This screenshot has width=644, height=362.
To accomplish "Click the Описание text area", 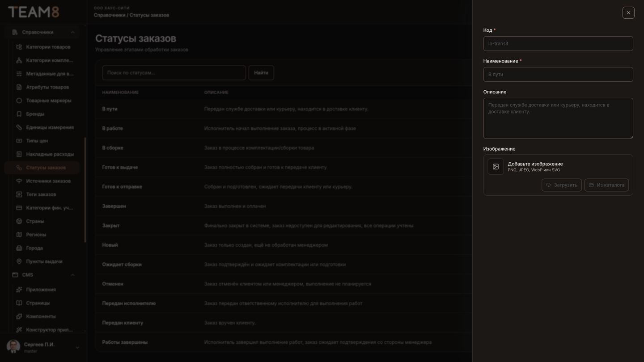I will tap(558, 118).
